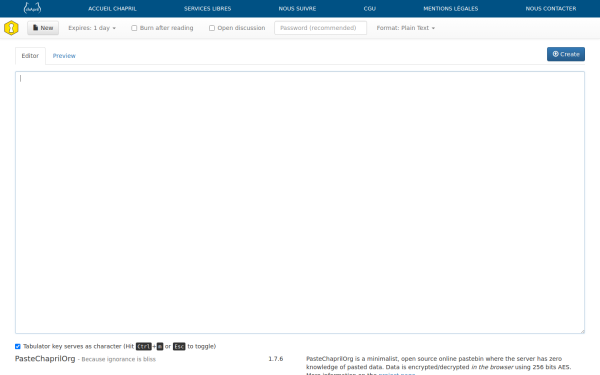Click the PasteChaprilOrg footer title

point(45,359)
